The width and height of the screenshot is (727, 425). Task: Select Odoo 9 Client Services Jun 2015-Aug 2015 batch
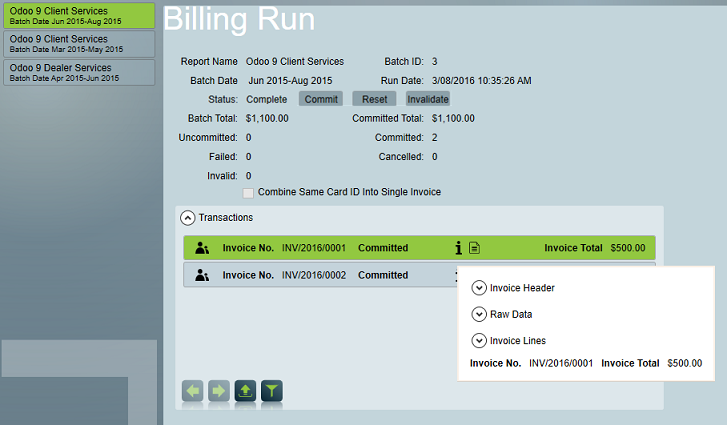tap(79, 15)
